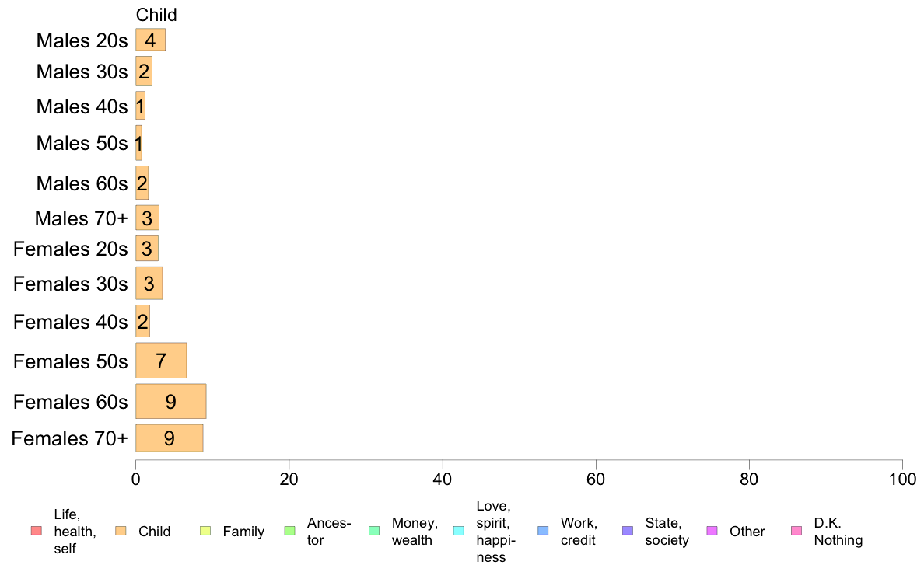This screenshot has width=924, height=572.
Task: Click the D.K. Nothing legend swatch
Action: pos(796,532)
